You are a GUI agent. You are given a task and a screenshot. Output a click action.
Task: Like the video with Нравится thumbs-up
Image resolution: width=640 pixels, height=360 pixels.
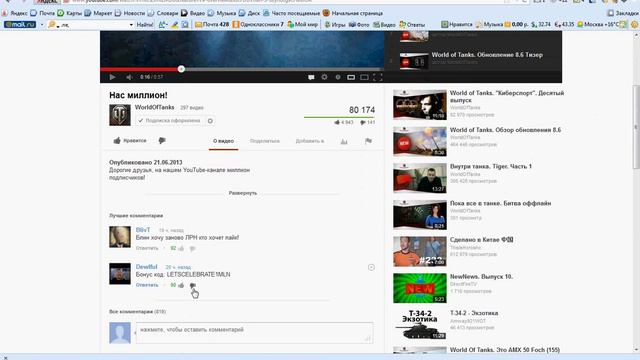point(130,140)
